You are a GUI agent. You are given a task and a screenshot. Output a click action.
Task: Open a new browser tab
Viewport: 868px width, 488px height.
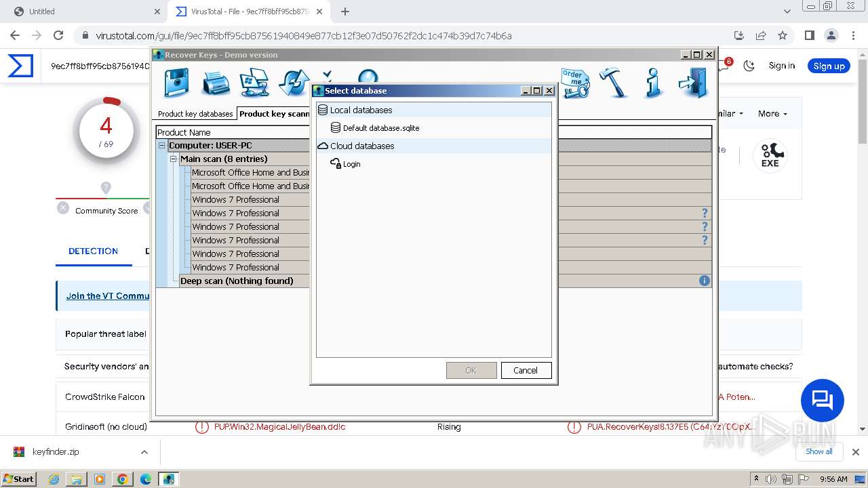coord(345,12)
